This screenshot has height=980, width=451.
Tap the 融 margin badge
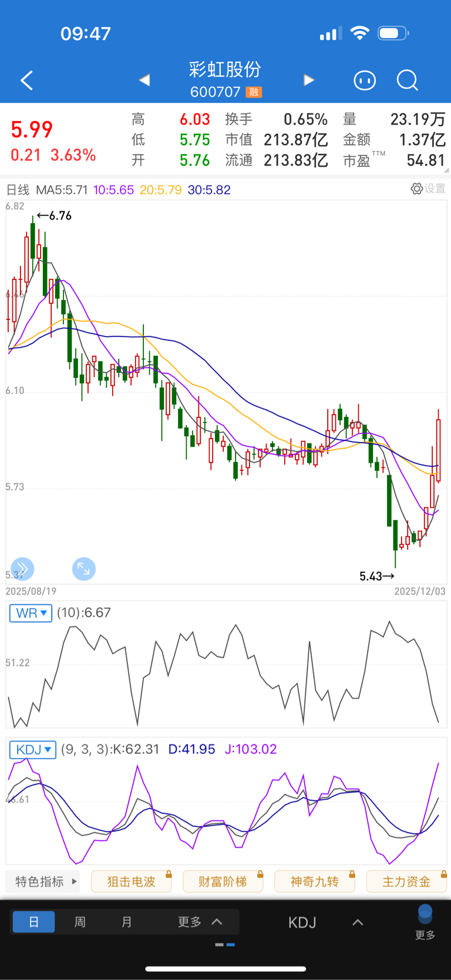click(x=254, y=92)
